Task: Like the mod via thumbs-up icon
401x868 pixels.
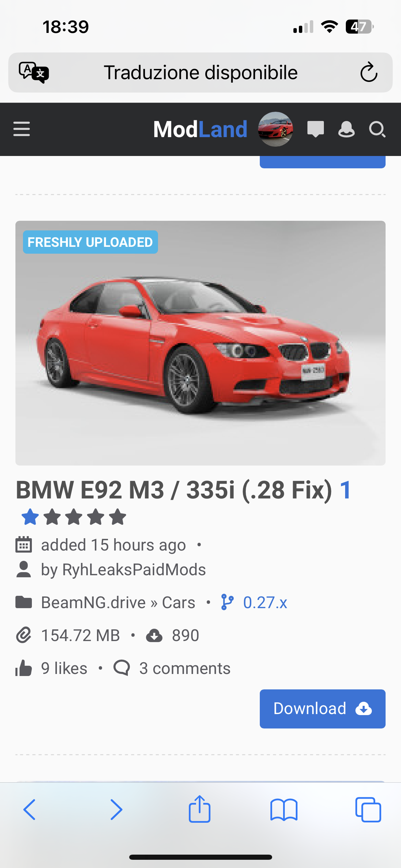Action: coord(24,668)
